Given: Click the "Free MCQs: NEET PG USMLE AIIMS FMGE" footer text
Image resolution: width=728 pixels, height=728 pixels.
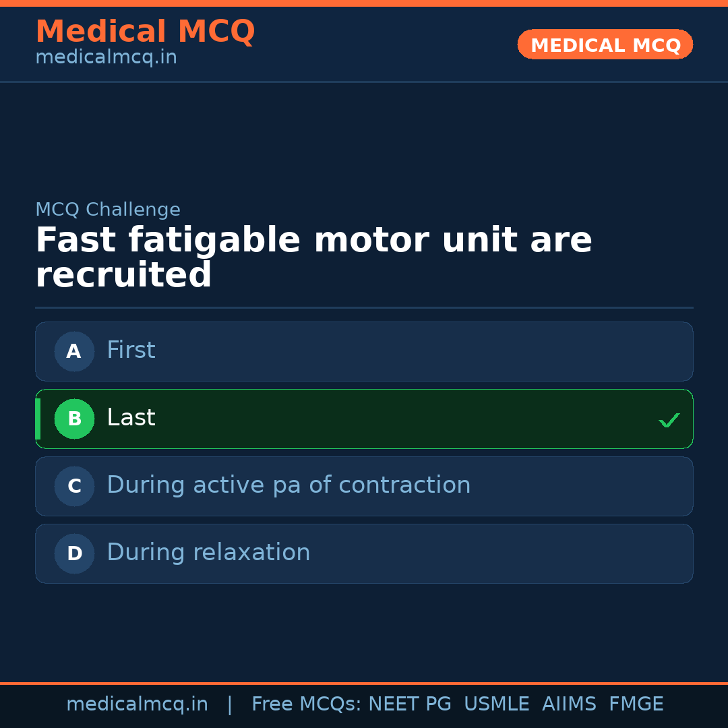Looking at the screenshot, I should [457, 704].
